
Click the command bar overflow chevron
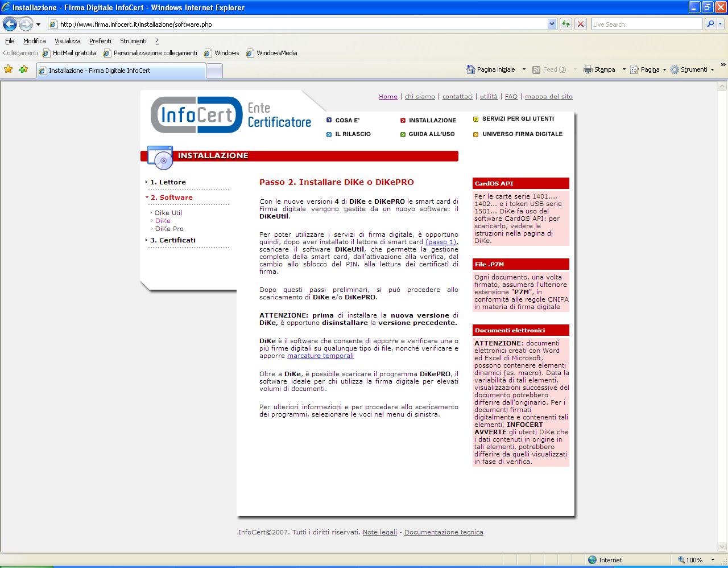tap(723, 65)
